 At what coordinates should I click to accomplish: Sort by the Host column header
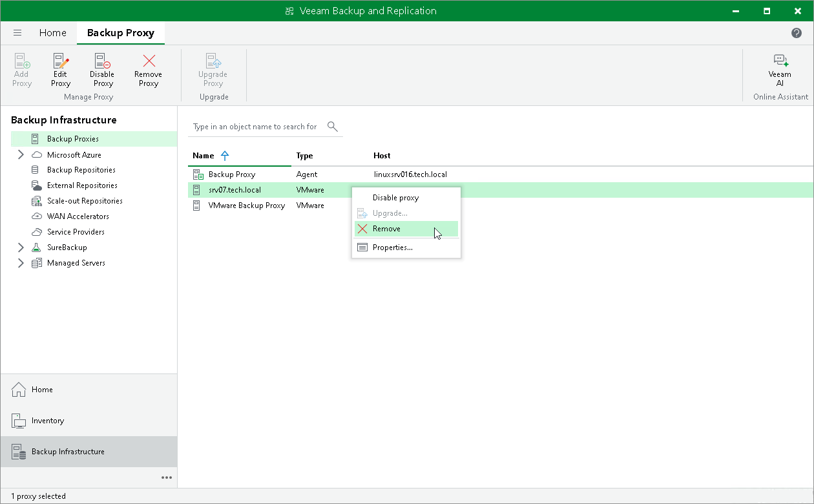click(382, 156)
